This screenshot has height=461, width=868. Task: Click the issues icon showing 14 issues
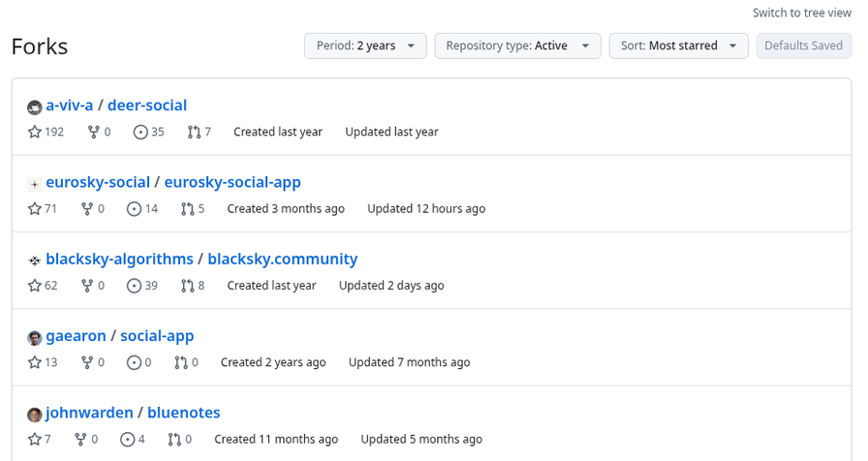click(134, 208)
